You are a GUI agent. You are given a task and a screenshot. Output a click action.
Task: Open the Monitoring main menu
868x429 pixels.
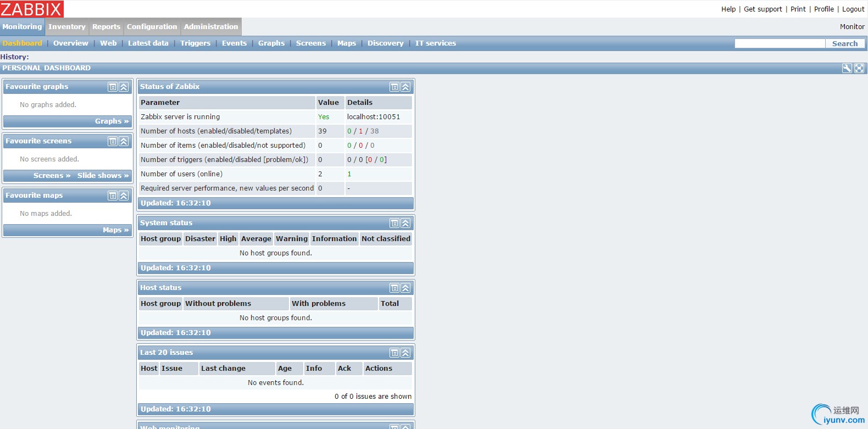pyautogui.click(x=22, y=26)
